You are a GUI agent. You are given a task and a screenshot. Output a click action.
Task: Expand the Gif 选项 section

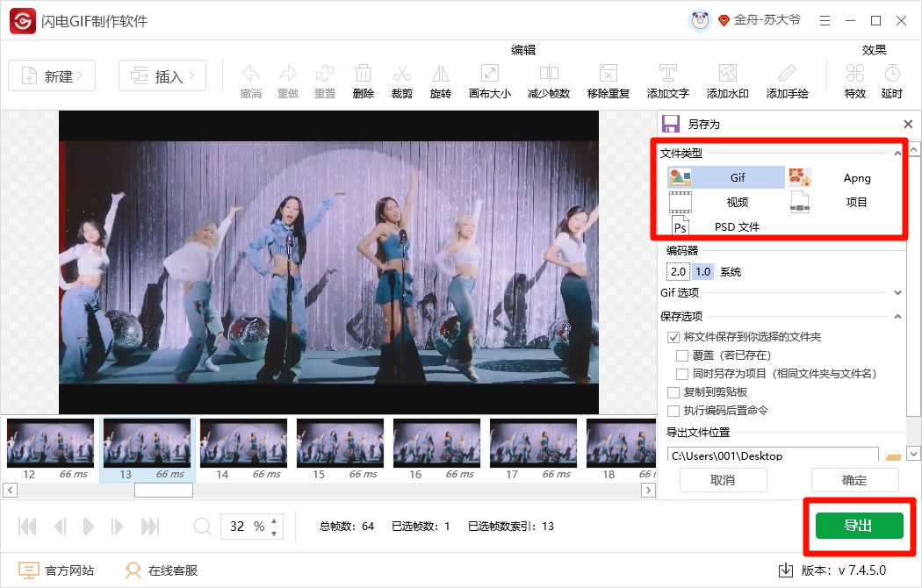pyautogui.click(x=897, y=292)
